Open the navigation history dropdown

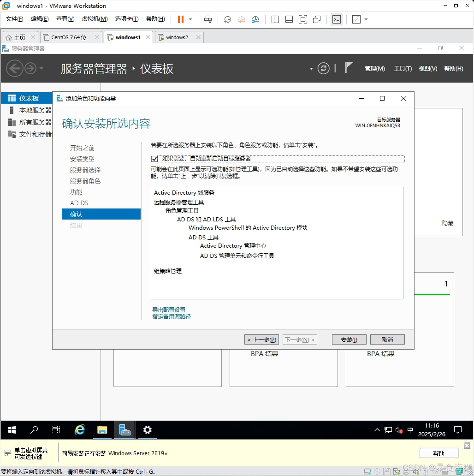click(41, 68)
